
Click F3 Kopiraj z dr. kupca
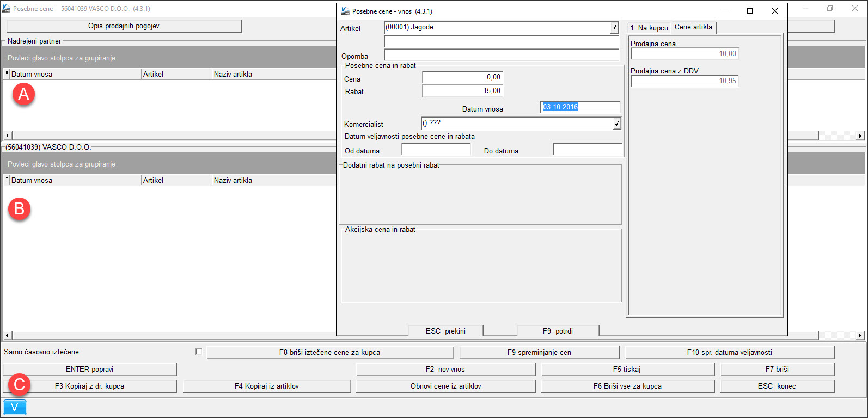[x=90, y=386]
